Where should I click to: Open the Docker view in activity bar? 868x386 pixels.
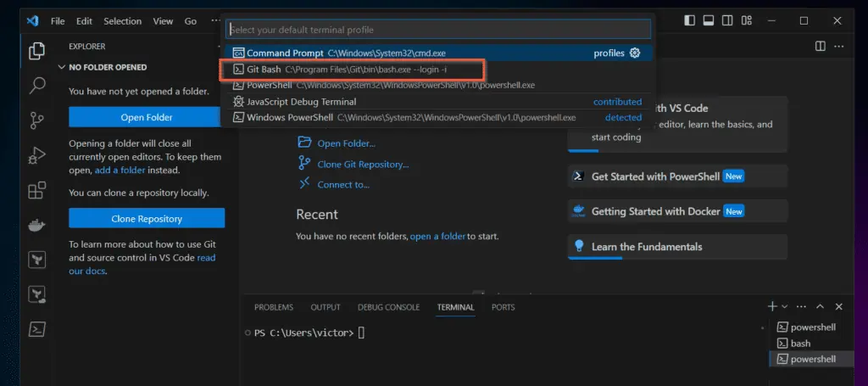[x=36, y=226]
